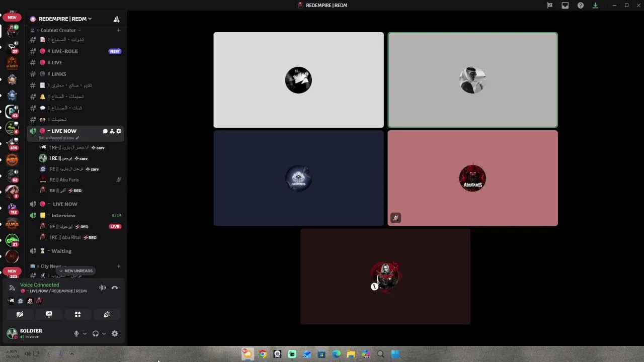The image size is (644, 362).
Task: Share your screen in voice panel
Action: tap(49, 314)
